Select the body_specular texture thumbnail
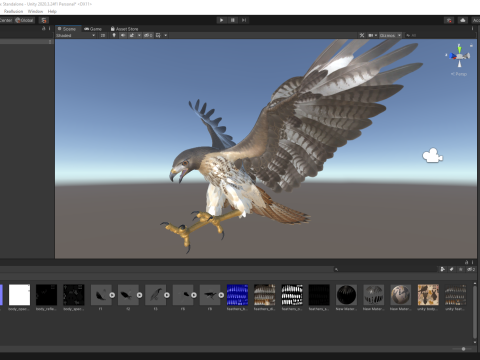The width and height of the screenshot is (480, 360). (x=74, y=295)
